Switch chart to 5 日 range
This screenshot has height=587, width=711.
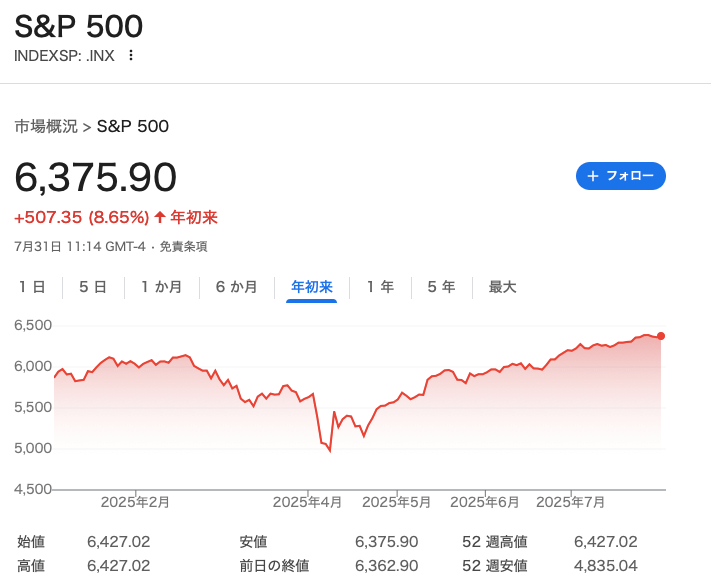(x=93, y=287)
